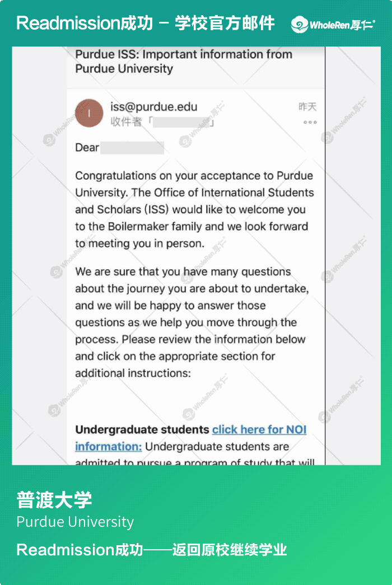Tap the redacted recipient name after 收件者

pyautogui.click(x=181, y=121)
